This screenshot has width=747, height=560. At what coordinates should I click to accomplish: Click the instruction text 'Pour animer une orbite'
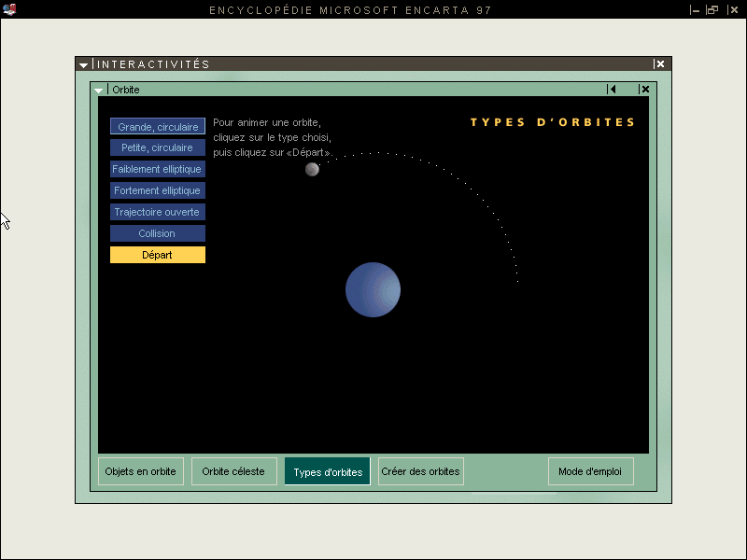(x=267, y=122)
